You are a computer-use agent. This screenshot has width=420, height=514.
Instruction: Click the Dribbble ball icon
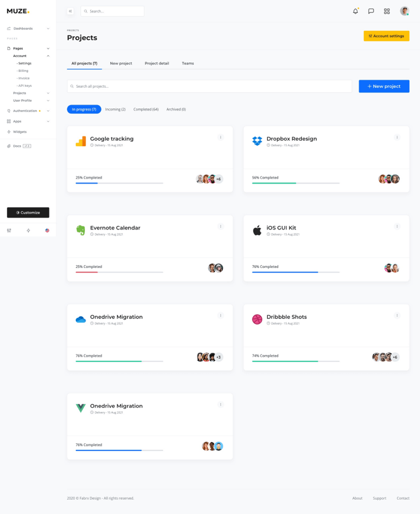(257, 320)
